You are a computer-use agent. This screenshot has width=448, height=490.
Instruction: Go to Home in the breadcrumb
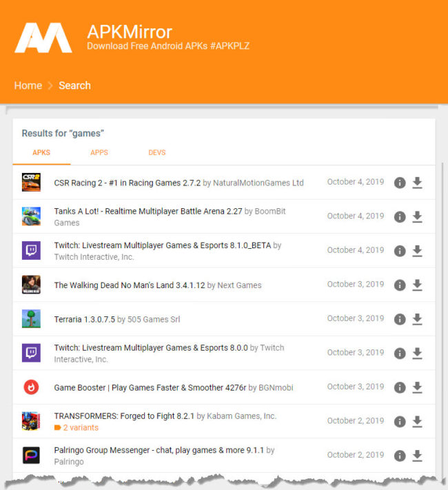point(28,85)
